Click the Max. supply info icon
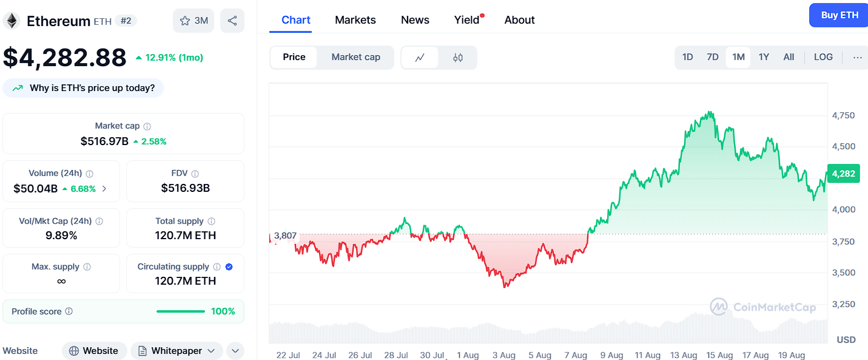The width and height of the screenshot is (868, 360). (x=87, y=267)
